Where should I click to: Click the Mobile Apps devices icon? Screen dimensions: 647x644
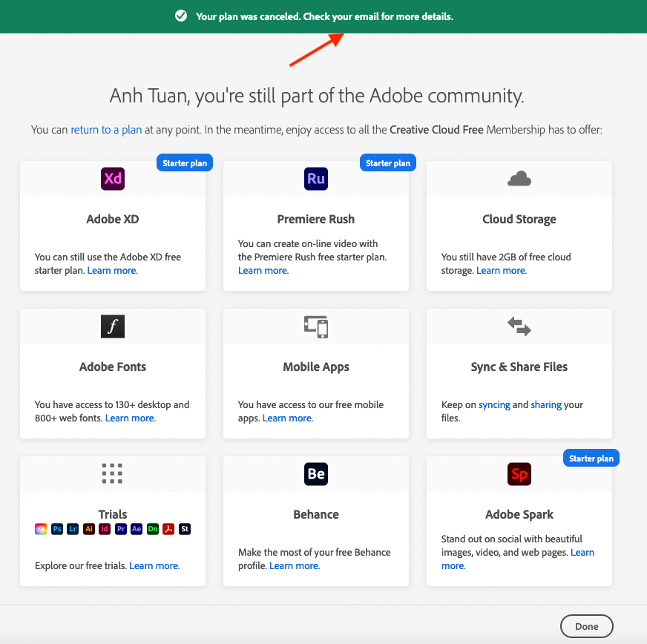316,326
